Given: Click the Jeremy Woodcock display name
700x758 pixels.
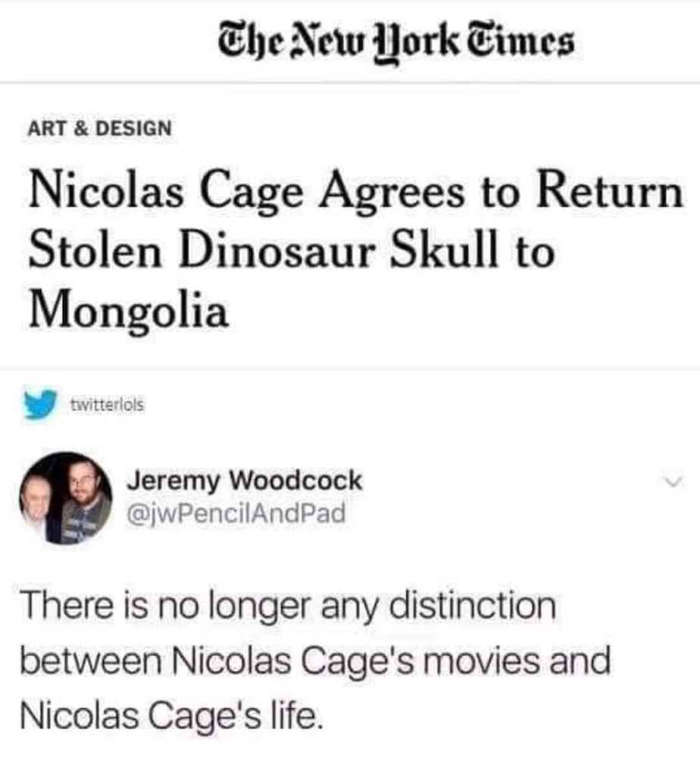Looking at the screenshot, I should pos(244,481).
